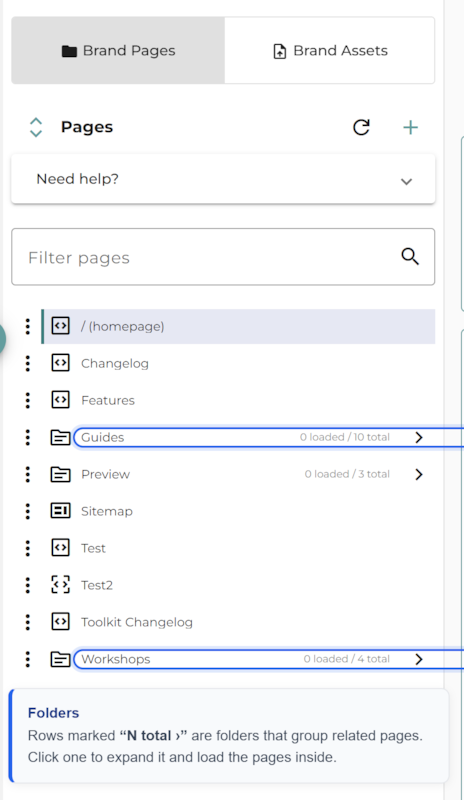Expand Preview folder with chevron arrow
The height and width of the screenshot is (800, 464).
[x=419, y=474]
